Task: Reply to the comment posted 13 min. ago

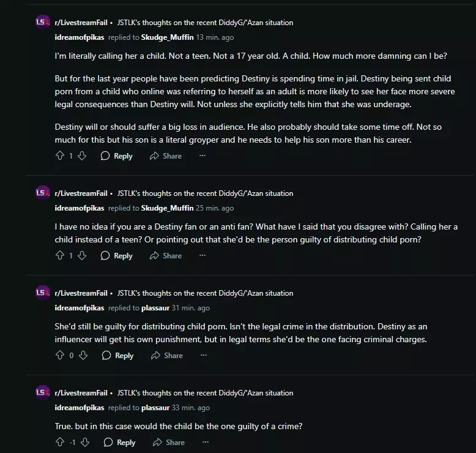Action: point(117,156)
